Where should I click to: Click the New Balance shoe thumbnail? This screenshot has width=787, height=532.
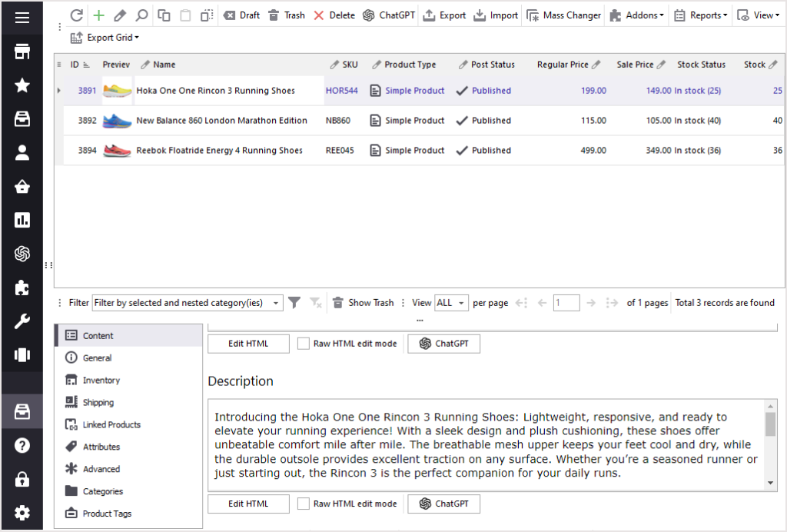(116, 120)
